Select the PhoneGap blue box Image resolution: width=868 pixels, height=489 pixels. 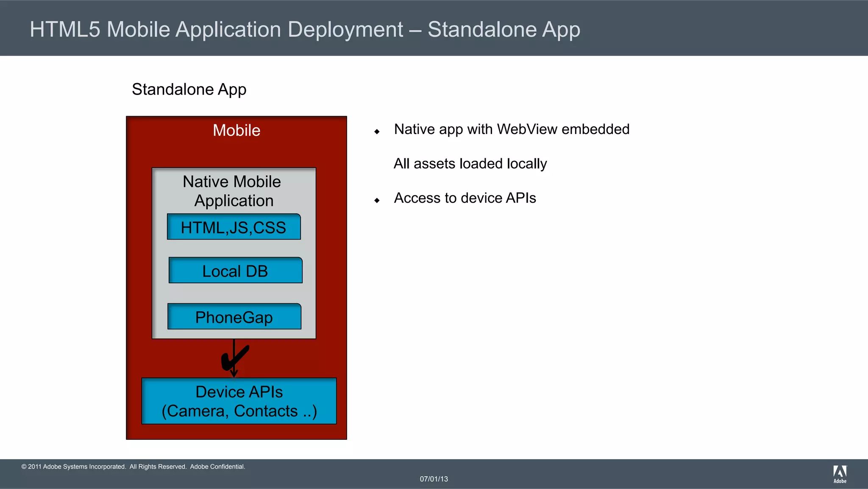(x=234, y=317)
